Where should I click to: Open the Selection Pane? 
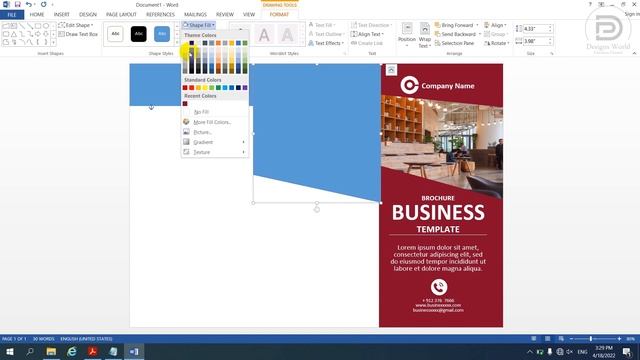click(454, 43)
